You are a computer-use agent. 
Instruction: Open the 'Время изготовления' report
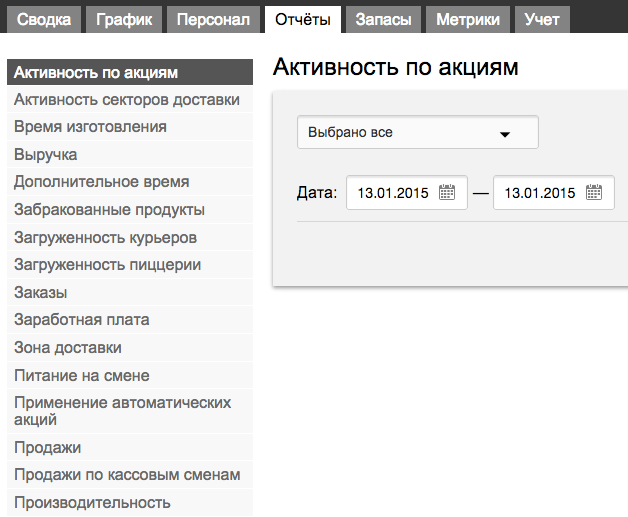coord(130,127)
